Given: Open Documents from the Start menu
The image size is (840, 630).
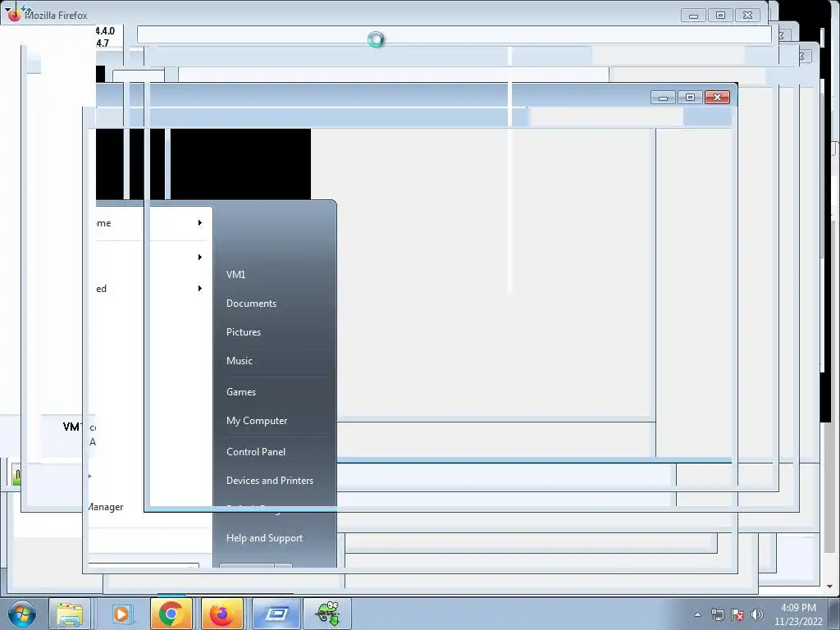Looking at the screenshot, I should click(251, 304).
